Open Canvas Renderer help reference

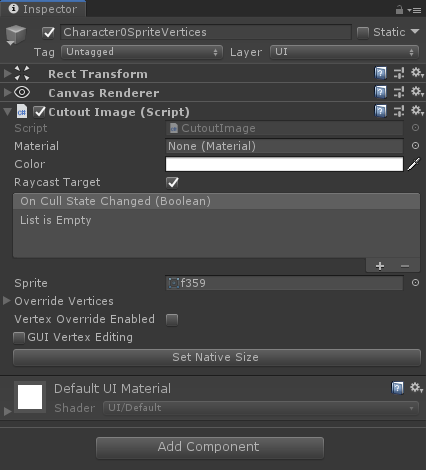point(380,92)
